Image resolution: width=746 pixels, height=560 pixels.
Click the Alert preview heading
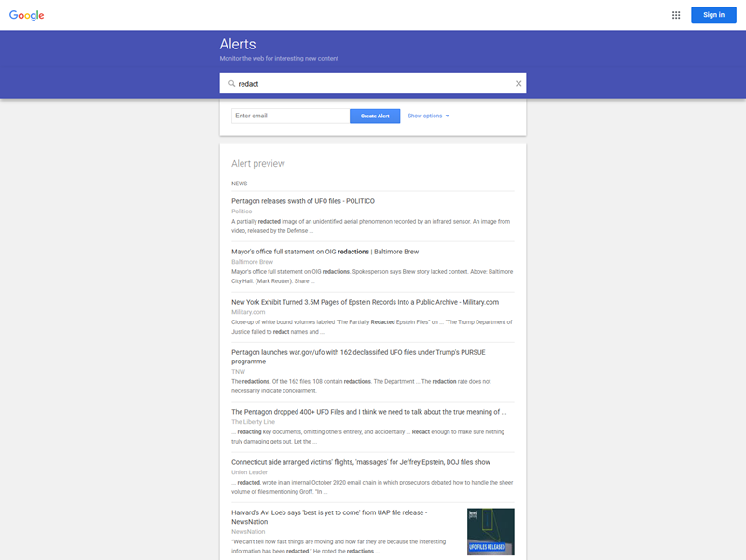258,164
